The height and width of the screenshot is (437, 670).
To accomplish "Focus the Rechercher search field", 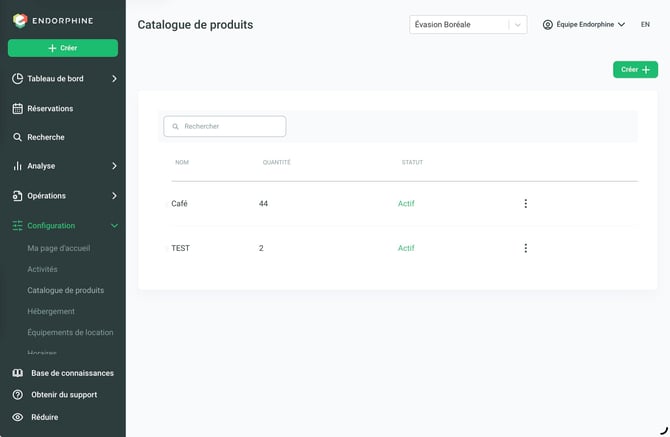I will tap(225, 126).
